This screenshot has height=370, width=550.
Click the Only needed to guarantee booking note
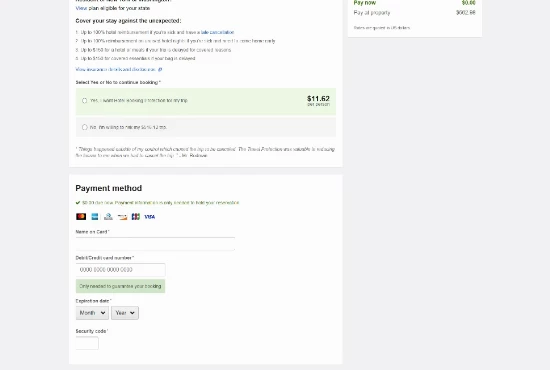pos(120,286)
